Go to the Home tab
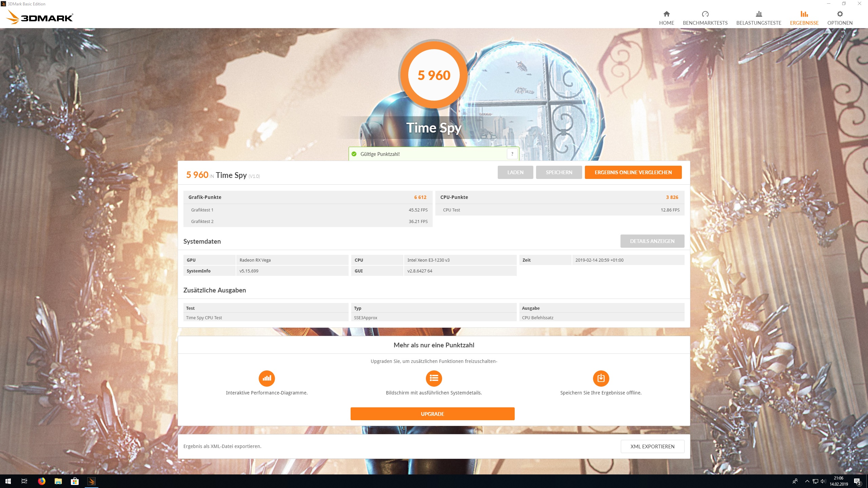 tap(666, 18)
